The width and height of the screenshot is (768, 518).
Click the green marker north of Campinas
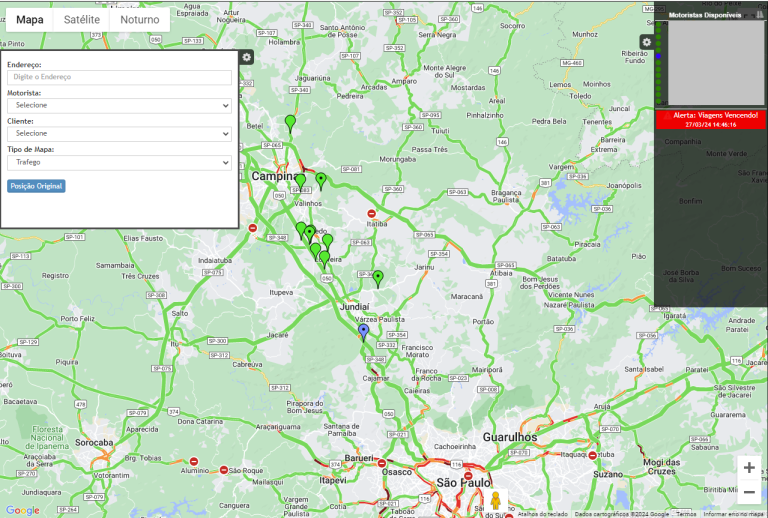tap(290, 123)
